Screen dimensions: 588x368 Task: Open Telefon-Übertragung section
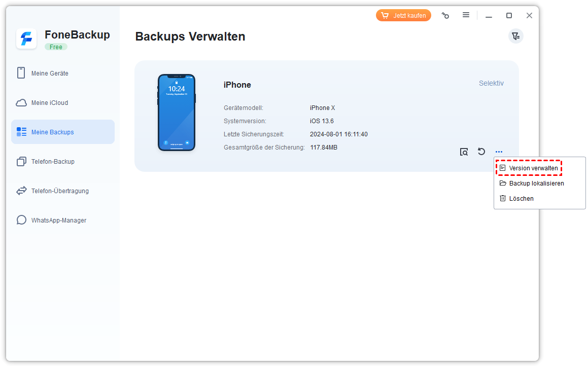click(x=59, y=191)
